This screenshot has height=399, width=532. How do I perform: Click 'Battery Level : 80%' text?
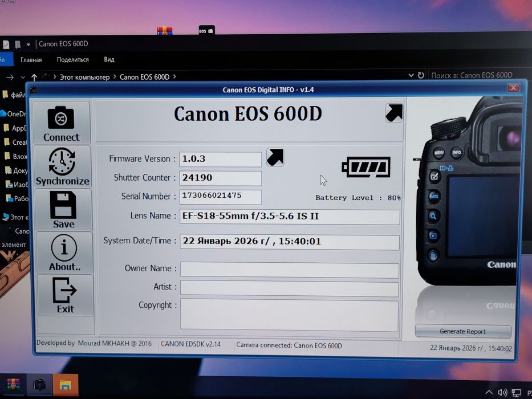click(x=358, y=198)
